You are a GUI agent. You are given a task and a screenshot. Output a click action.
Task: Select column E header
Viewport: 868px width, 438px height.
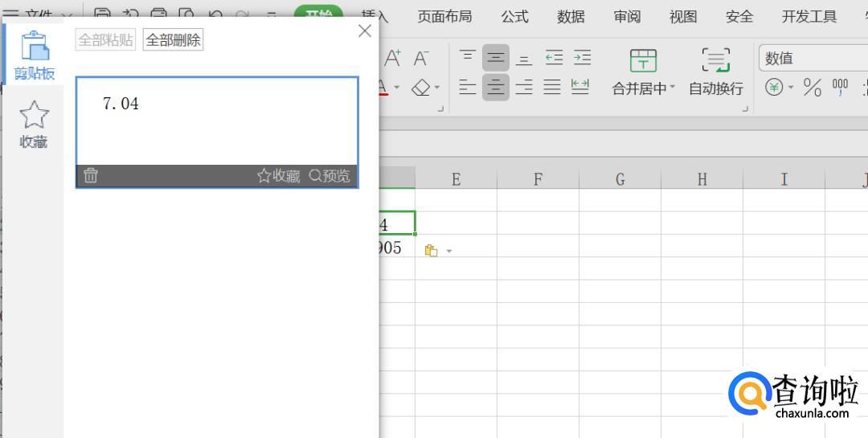[457, 179]
